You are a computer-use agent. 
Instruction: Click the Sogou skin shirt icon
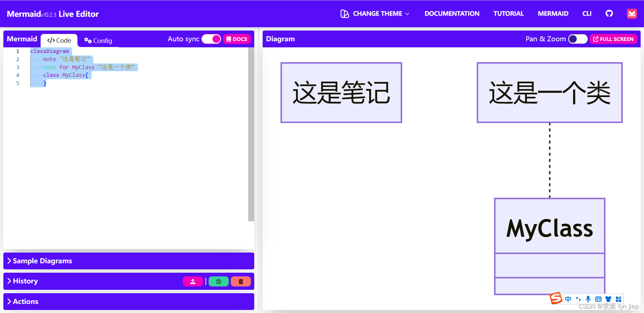(608, 299)
